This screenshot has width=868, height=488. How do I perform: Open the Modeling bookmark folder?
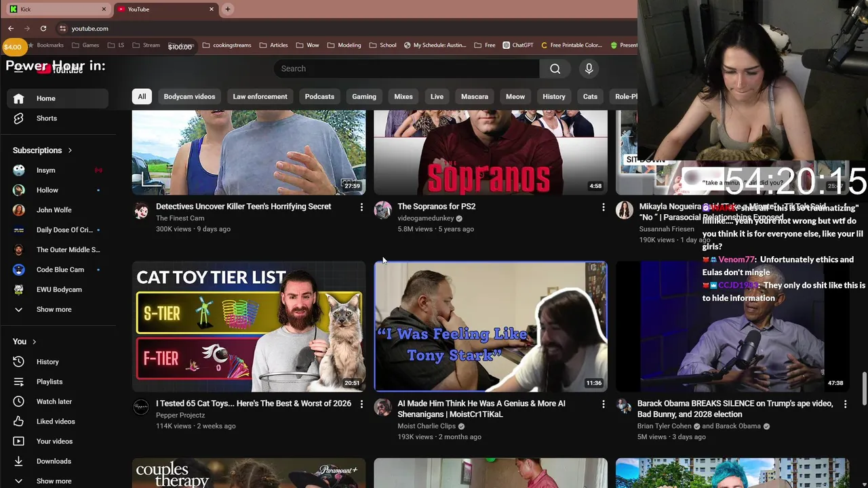coord(344,45)
